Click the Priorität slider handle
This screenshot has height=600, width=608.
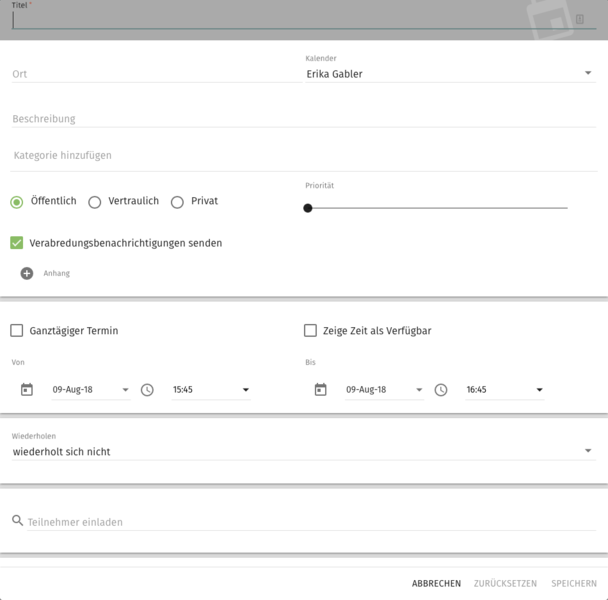(x=308, y=208)
